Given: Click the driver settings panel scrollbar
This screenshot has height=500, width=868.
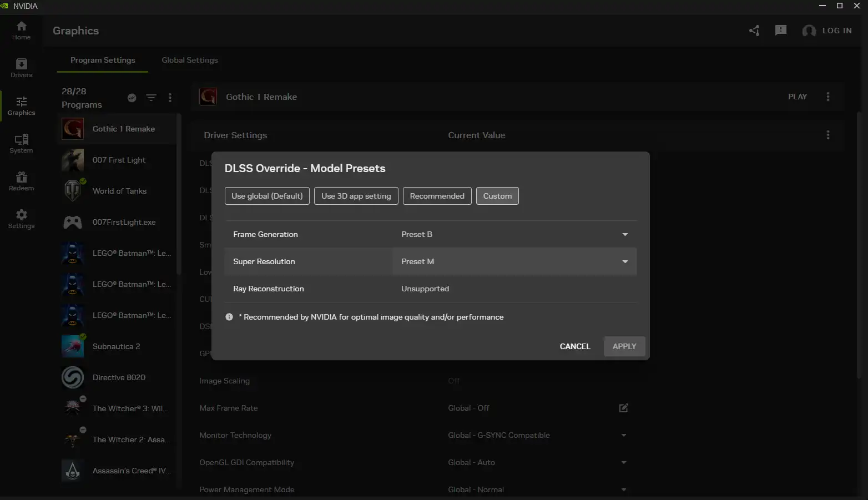Looking at the screenshot, I should (859, 244).
